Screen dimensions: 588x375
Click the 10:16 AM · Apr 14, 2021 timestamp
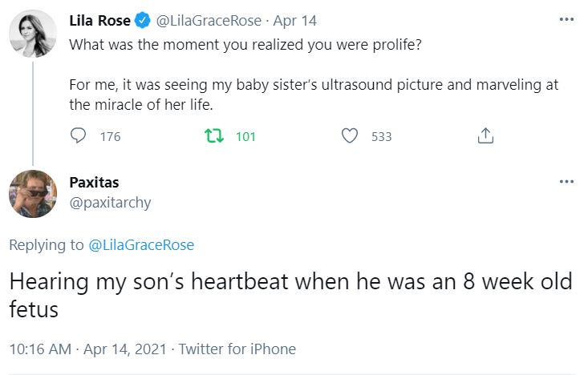pos(88,349)
